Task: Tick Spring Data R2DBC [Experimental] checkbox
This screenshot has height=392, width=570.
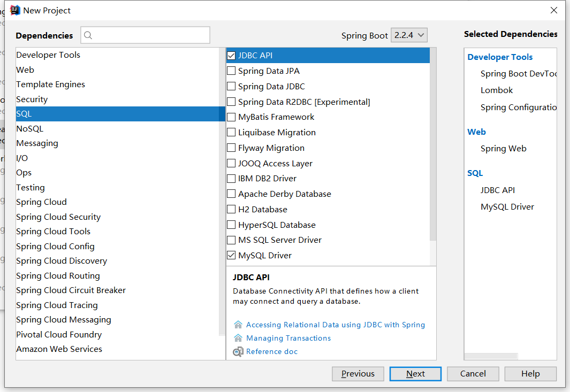Action: coord(231,102)
